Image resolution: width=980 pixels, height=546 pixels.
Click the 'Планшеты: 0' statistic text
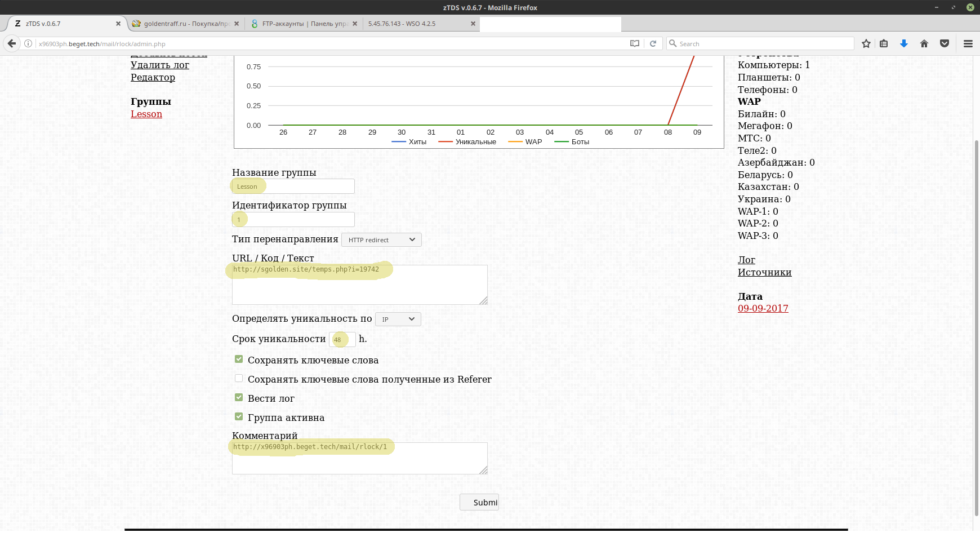769,77
